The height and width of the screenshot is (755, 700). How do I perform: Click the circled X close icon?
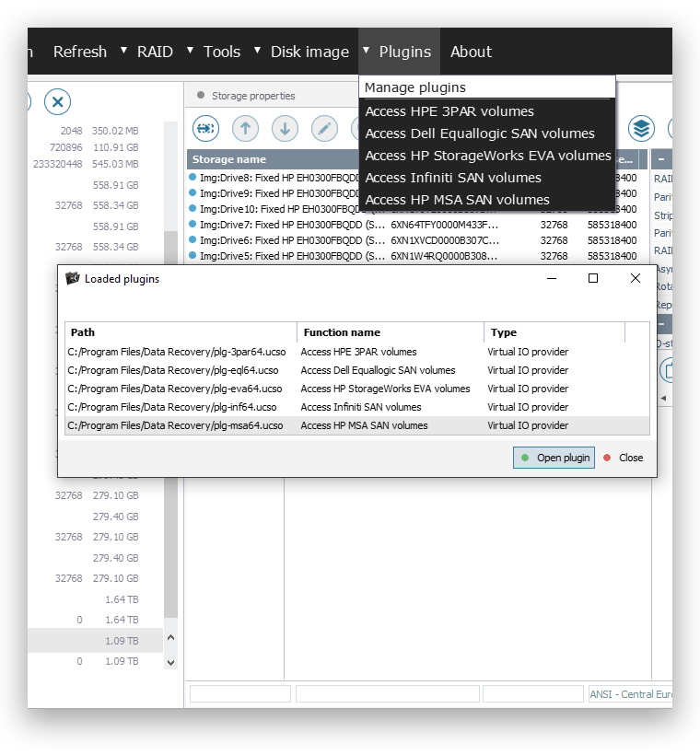57,101
